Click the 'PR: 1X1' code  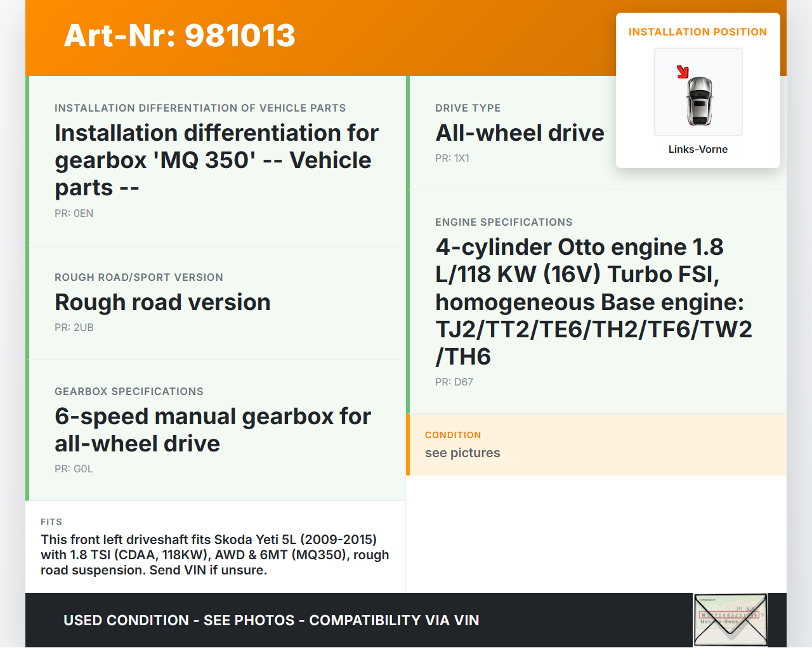click(x=452, y=158)
